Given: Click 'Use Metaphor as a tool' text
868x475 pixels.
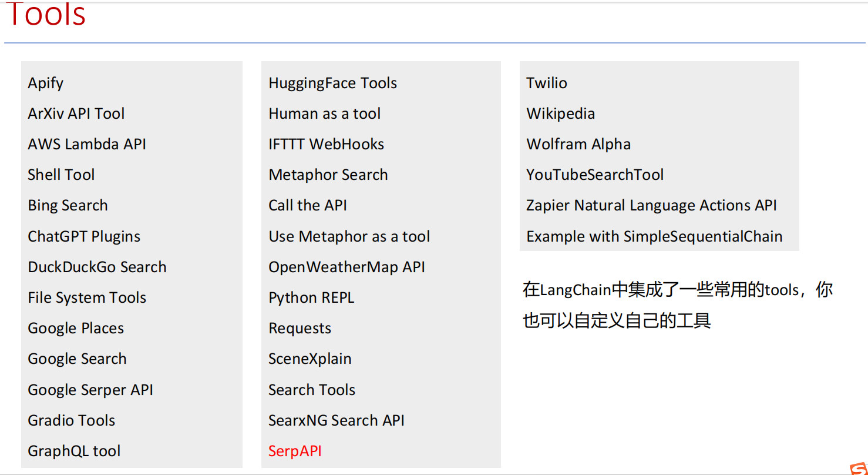Looking at the screenshot, I should click(x=349, y=237).
